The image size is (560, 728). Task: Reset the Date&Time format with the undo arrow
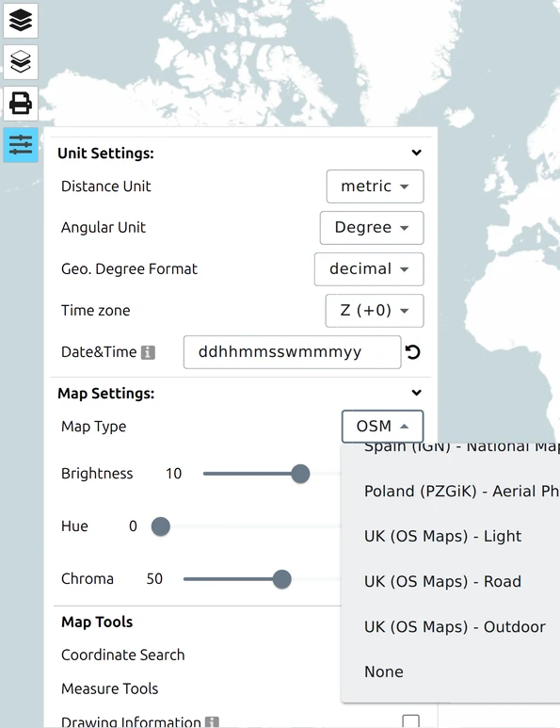[x=412, y=352]
